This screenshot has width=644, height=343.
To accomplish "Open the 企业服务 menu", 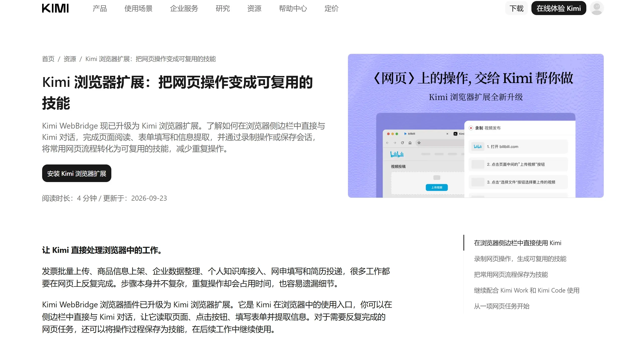I will pos(184,9).
